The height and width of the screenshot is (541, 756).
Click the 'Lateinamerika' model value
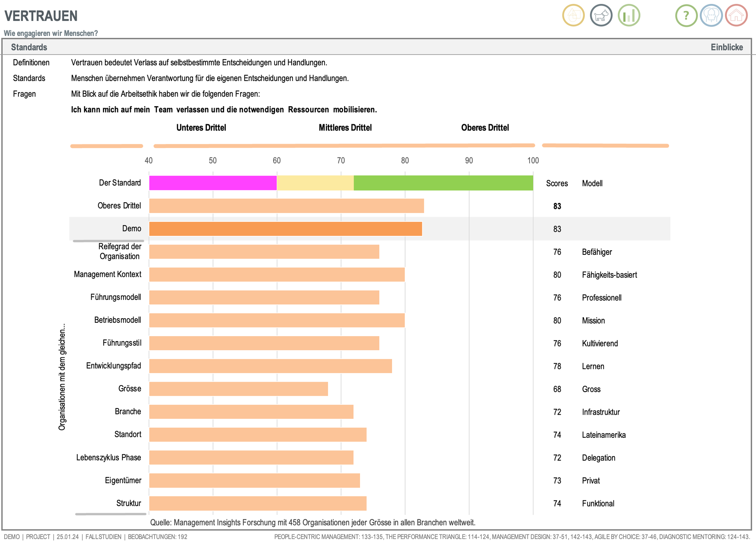[x=604, y=435]
